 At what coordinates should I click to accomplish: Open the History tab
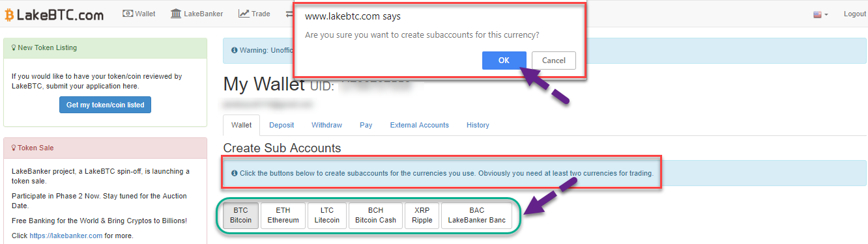pos(478,125)
